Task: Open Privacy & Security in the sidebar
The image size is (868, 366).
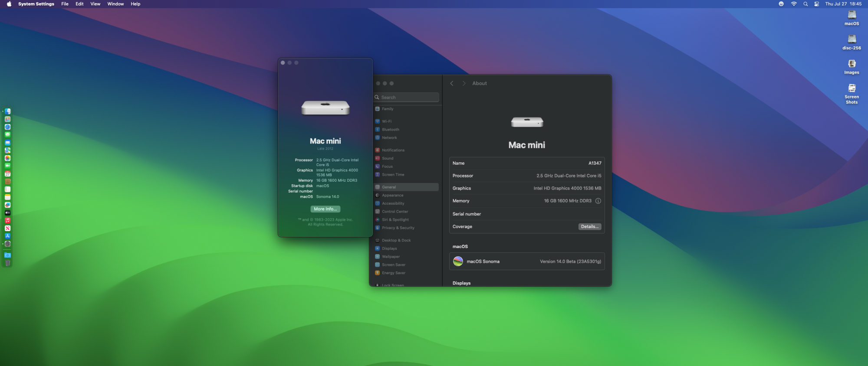Action: (x=407, y=228)
